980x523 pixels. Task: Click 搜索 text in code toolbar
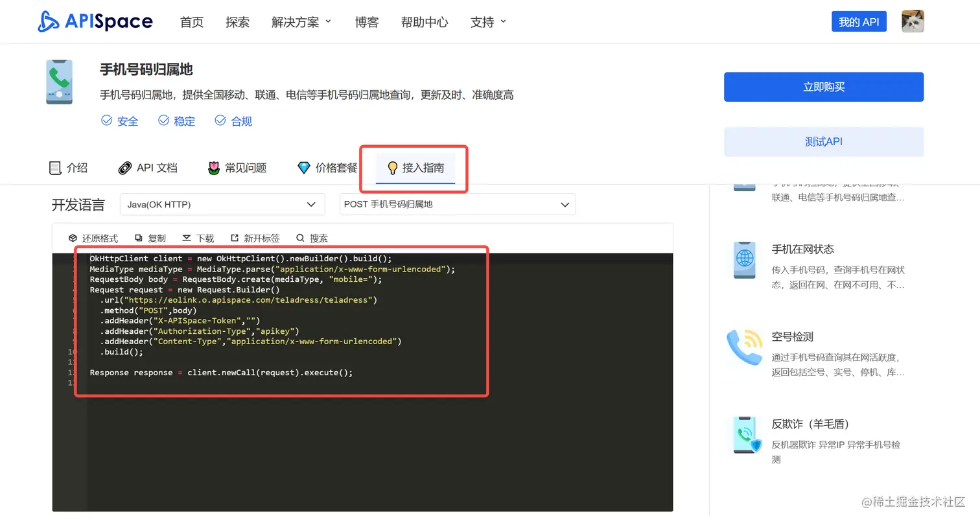point(319,238)
